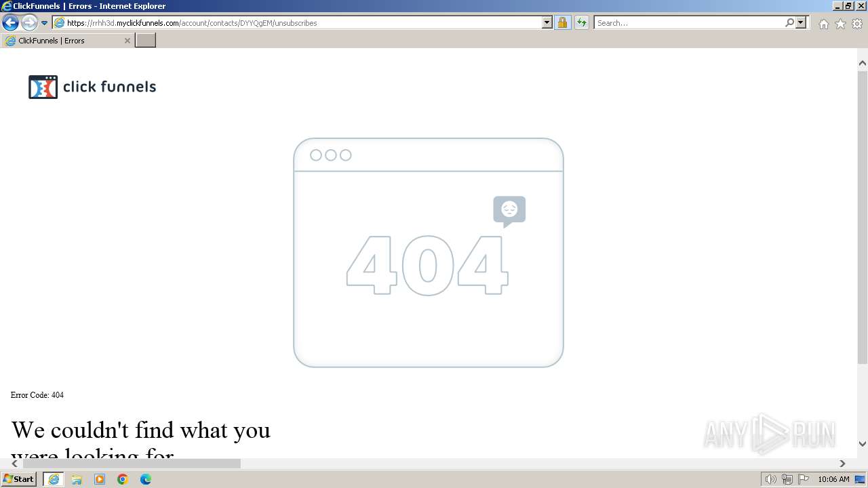The image size is (868, 488).
Task: Open the Windows Start menu
Action: pos(18,479)
